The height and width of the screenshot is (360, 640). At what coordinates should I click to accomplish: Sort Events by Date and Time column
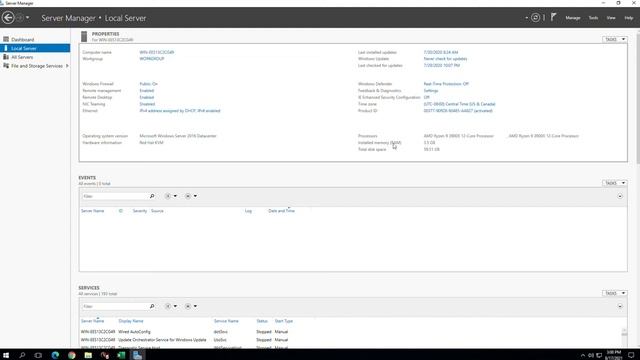click(x=281, y=211)
